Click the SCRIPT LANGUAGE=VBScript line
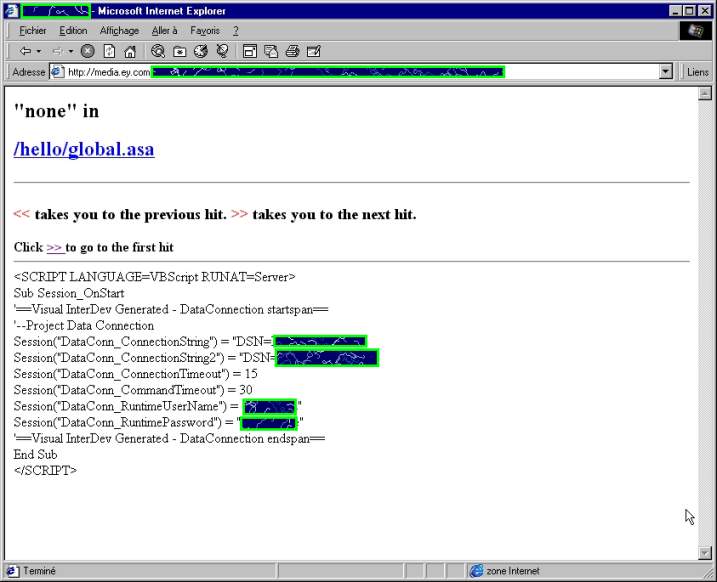The height and width of the screenshot is (582, 717). click(155, 277)
